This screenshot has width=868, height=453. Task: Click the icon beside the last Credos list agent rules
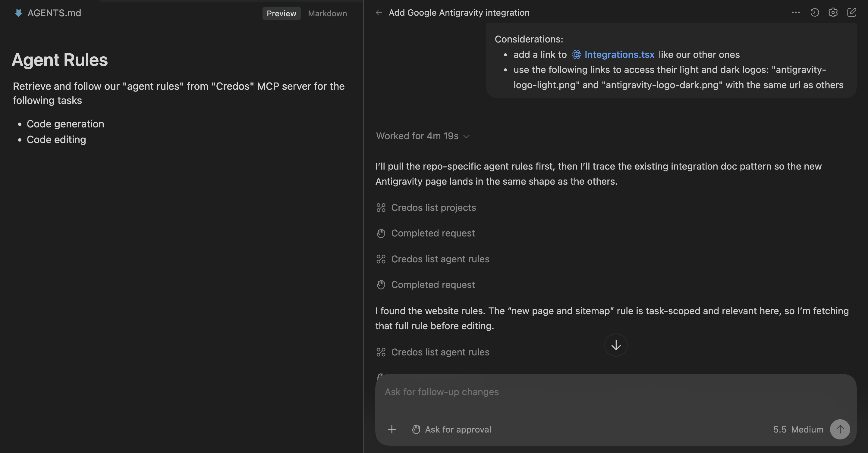click(381, 352)
